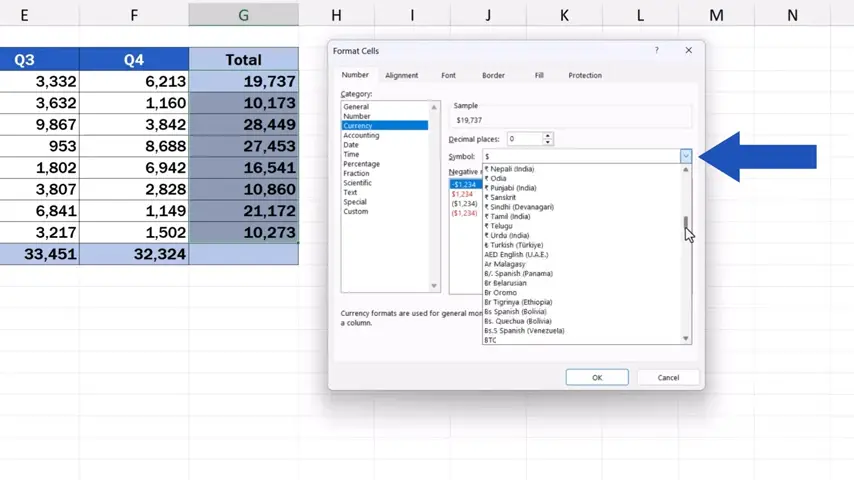The width and height of the screenshot is (854, 480).
Task: Choose BTC from the symbol list
Action: [x=490, y=340]
